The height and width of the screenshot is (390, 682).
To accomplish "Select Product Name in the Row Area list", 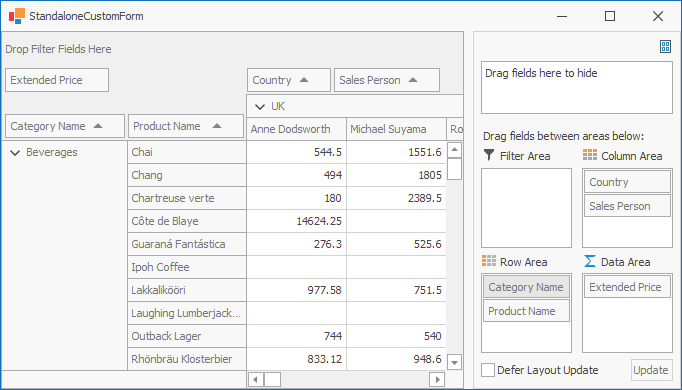I will tap(526, 311).
